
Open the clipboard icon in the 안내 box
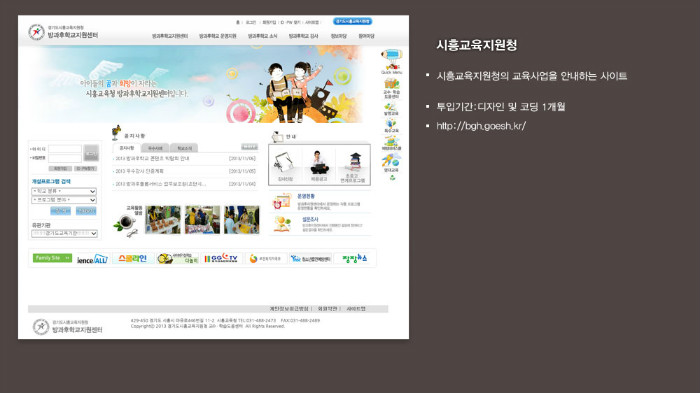(x=284, y=162)
